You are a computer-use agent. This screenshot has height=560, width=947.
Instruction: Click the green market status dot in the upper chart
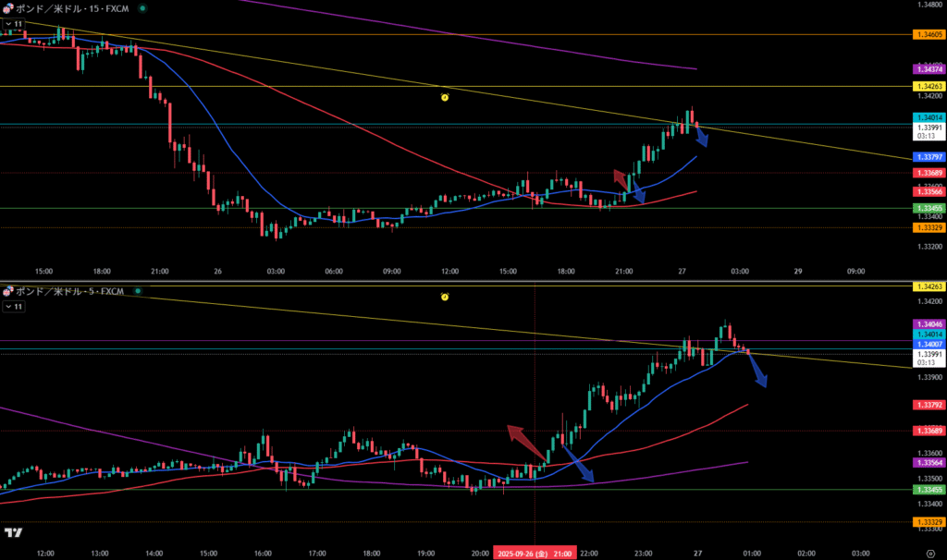(141, 8)
